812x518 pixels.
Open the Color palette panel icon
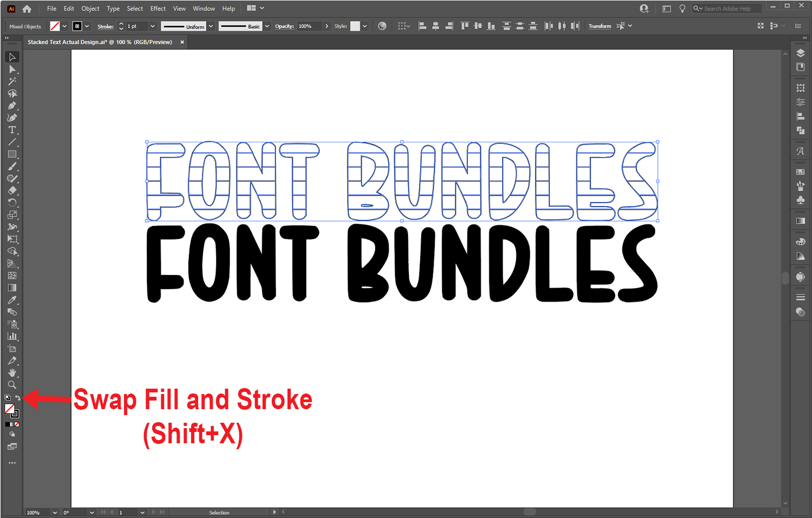click(x=801, y=241)
